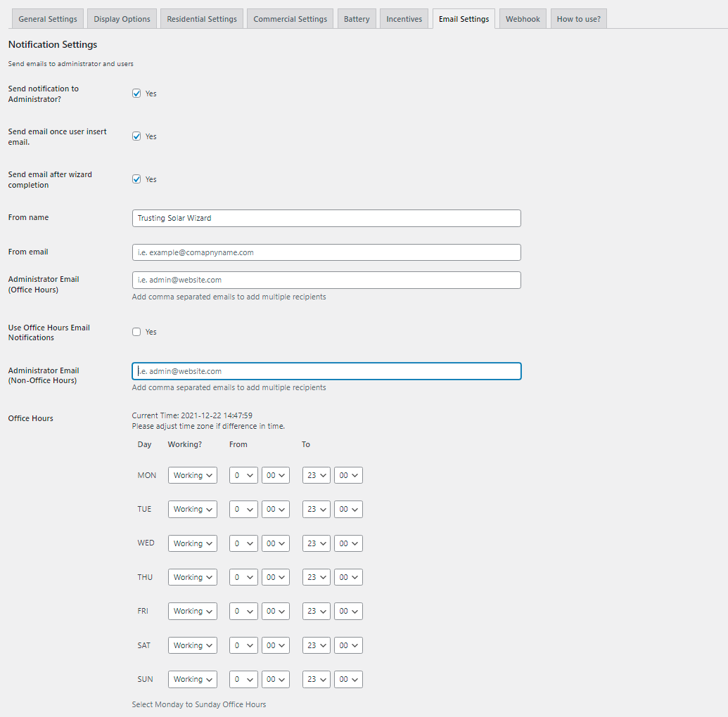Select the How to use? tab
This screenshot has width=728, height=717.
click(578, 19)
